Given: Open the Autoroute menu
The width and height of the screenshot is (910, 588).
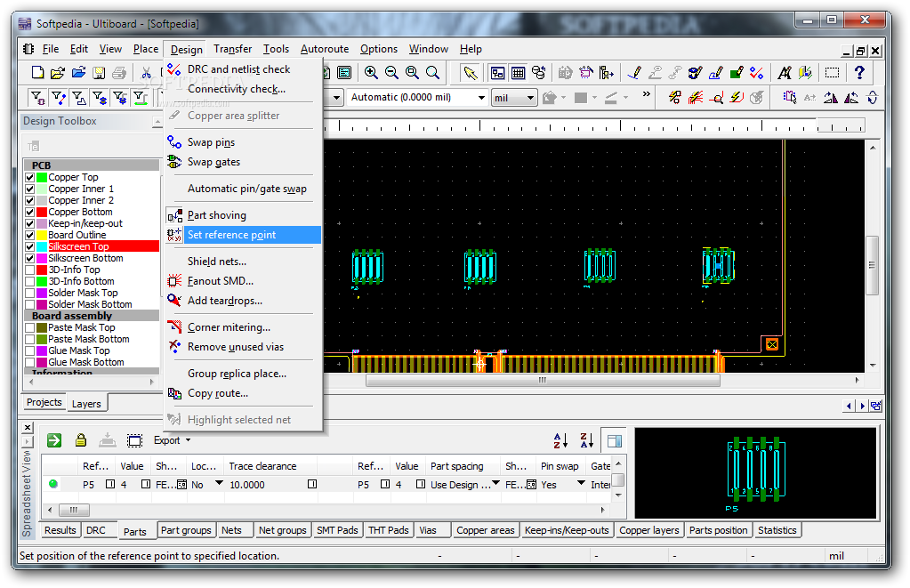Looking at the screenshot, I should click(x=325, y=49).
